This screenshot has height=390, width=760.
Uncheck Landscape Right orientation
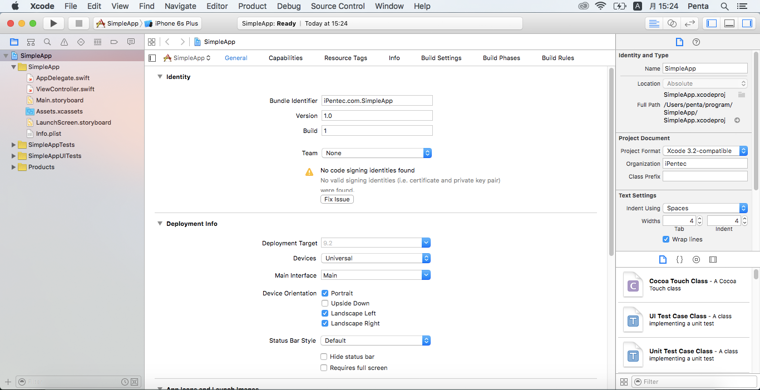[x=325, y=323]
